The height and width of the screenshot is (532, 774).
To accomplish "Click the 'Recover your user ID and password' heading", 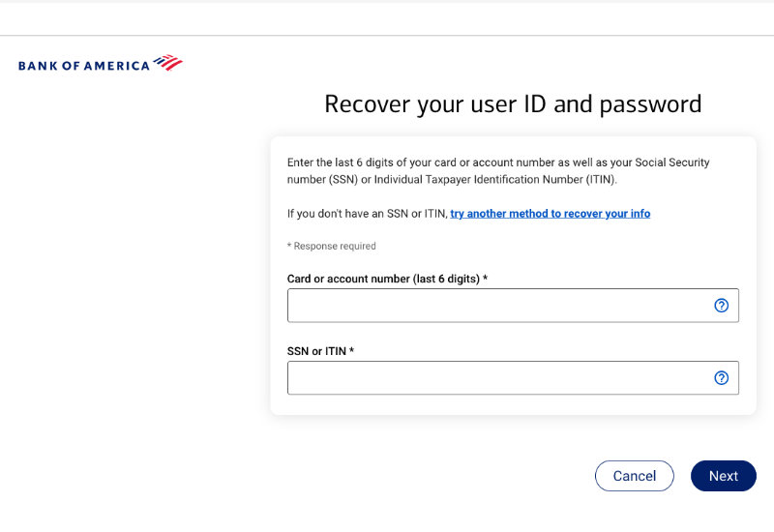I will coord(513,104).
